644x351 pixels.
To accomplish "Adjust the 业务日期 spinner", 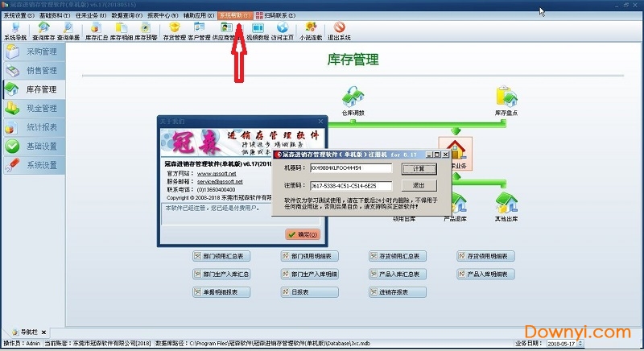I will [580, 343].
